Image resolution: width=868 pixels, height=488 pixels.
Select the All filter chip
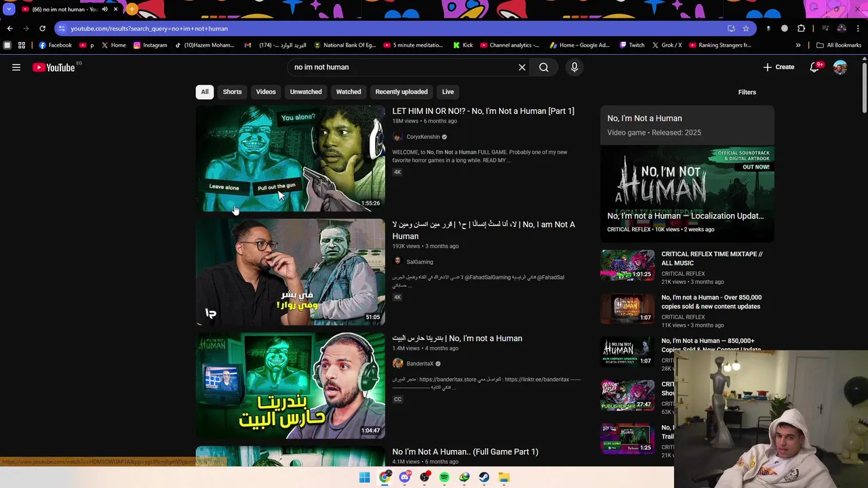[x=205, y=91]
